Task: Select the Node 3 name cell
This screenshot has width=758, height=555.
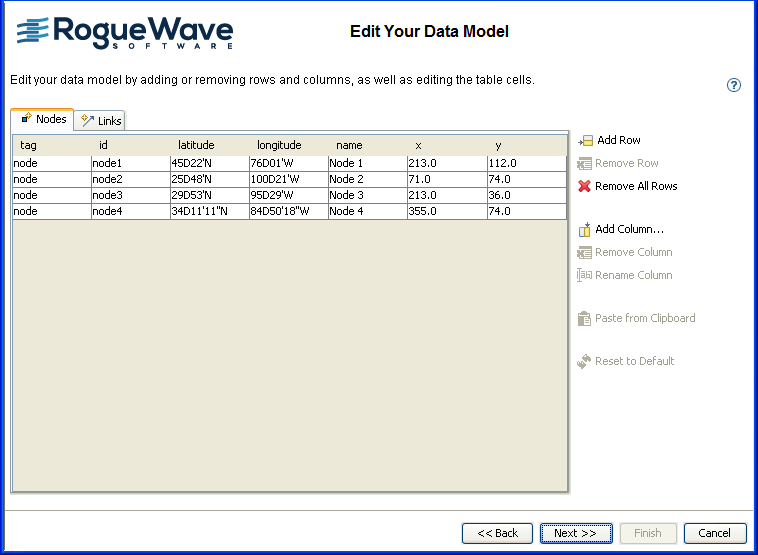Action: click(x=366, y=195)
